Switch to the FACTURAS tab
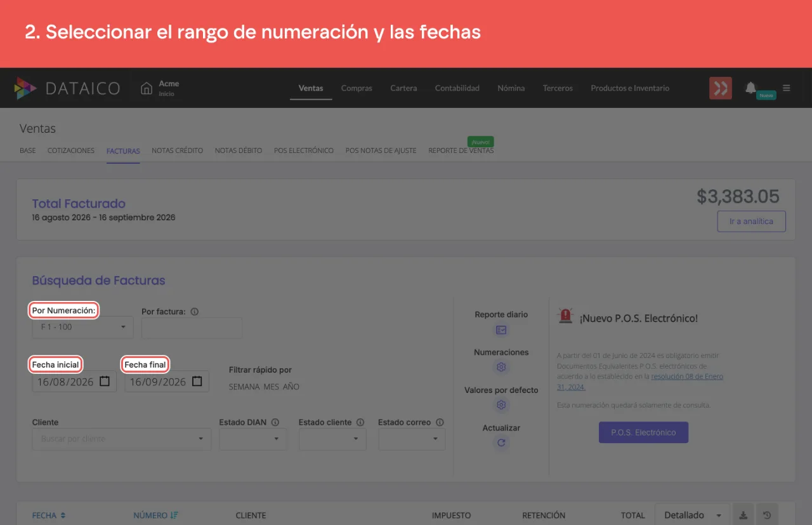 click(123, 150)
